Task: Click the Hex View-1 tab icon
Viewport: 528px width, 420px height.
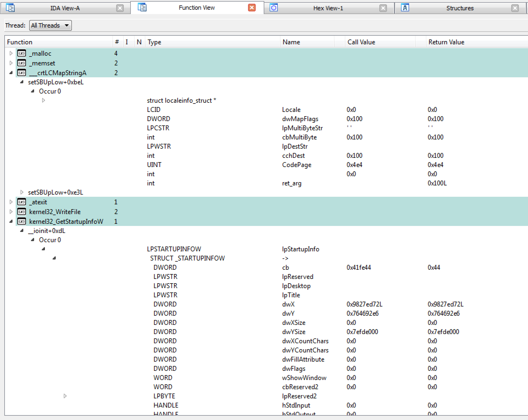Action: coord(274,8)
